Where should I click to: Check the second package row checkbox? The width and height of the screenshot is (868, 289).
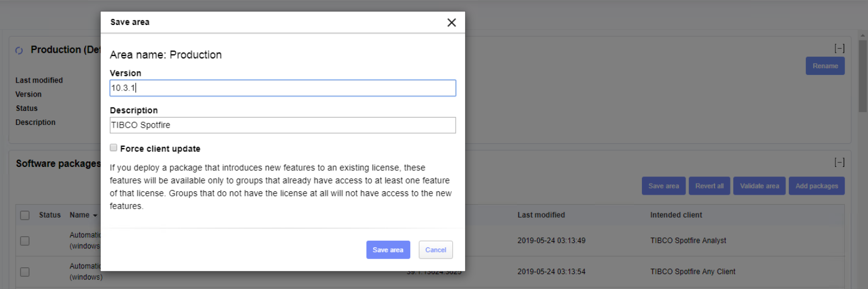[25, 272]
